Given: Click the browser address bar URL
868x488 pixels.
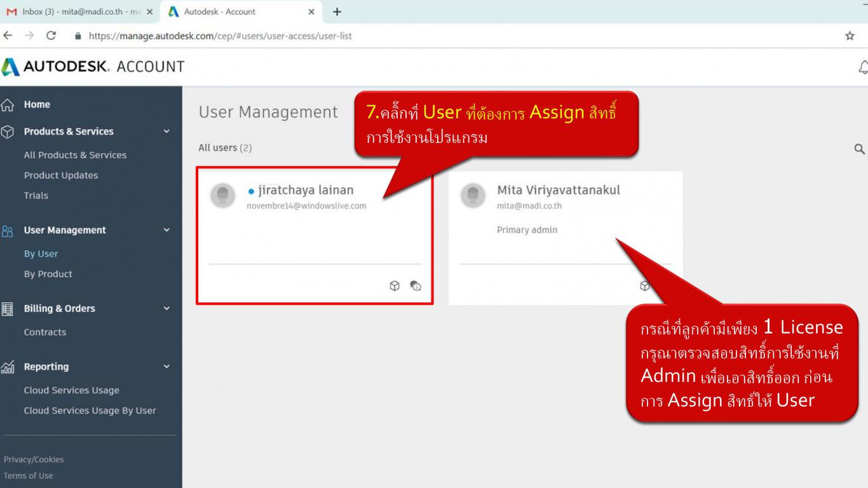Looking at the screenshot, I should [x=220, y=36].
